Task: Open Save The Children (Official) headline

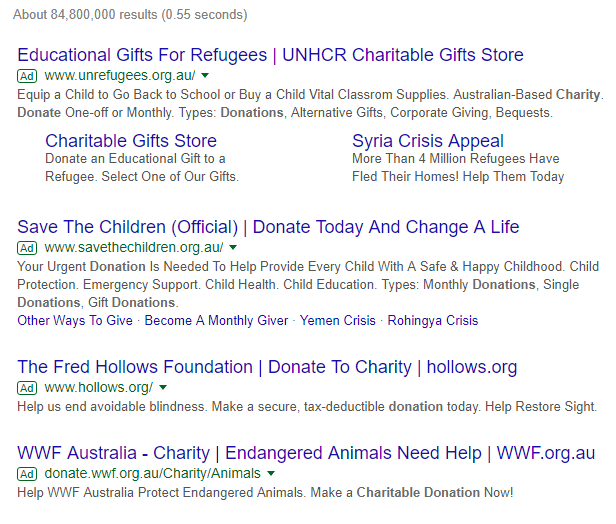Action: point(268,227)
